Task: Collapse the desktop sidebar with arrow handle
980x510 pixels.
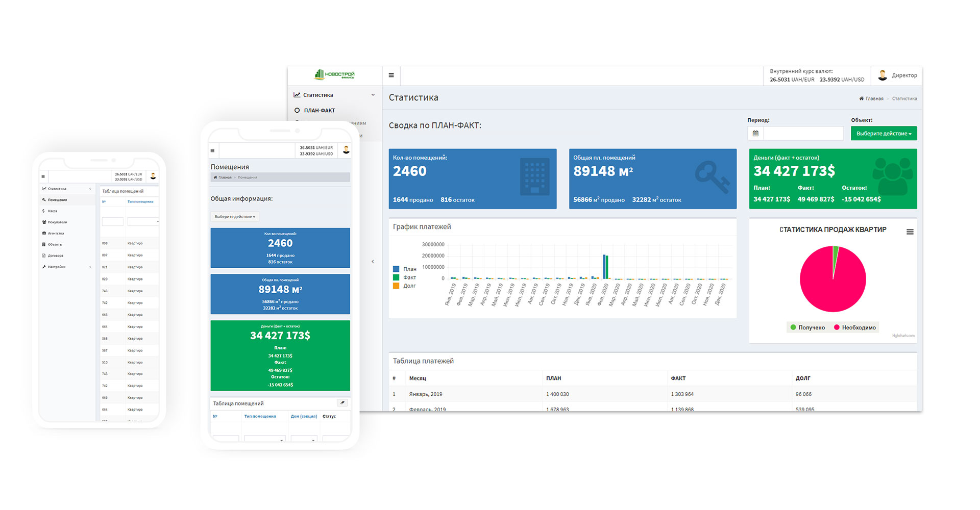Action: point(373,262)
